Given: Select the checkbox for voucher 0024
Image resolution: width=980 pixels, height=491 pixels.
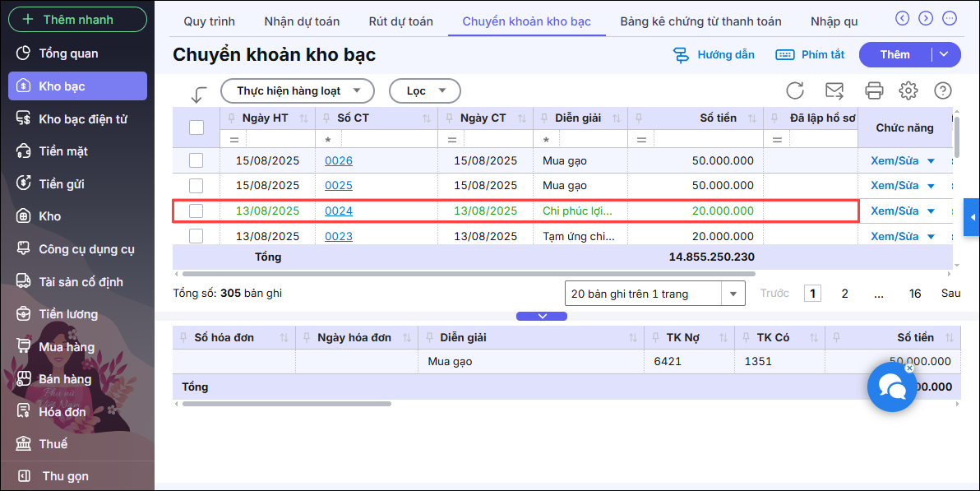Looking at the screenshot, I should coord(196,211).
